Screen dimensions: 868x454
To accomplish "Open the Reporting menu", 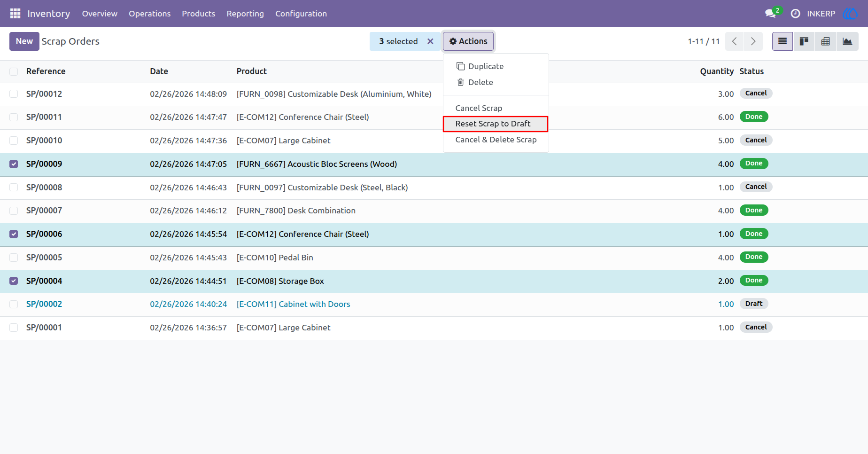I will (x=245, y=14).
